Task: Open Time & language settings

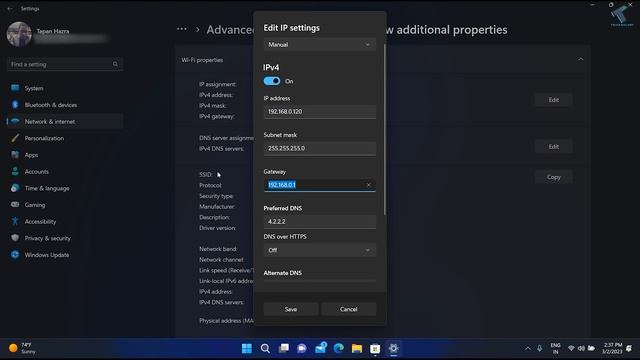Action: tap(65, 188)
